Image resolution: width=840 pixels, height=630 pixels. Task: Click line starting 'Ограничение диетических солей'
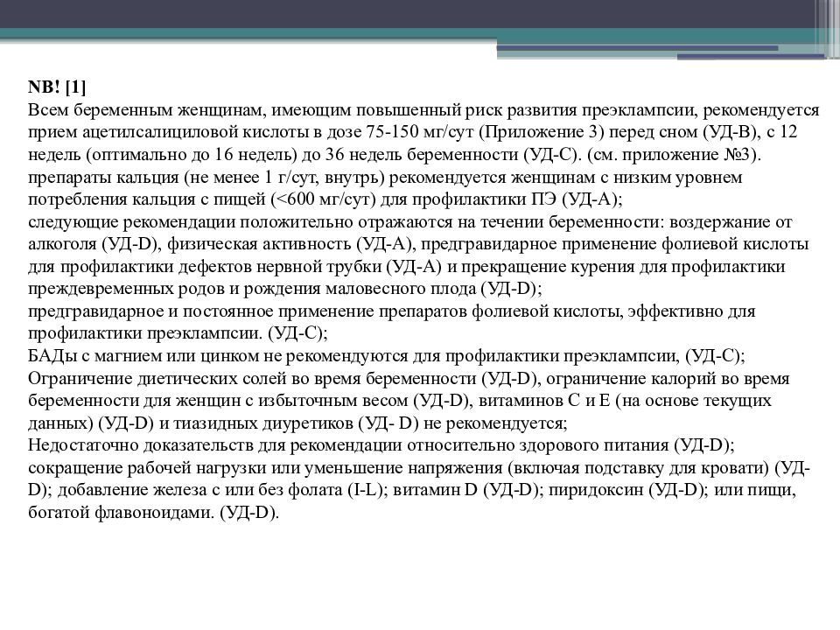[x=409, y=378]
